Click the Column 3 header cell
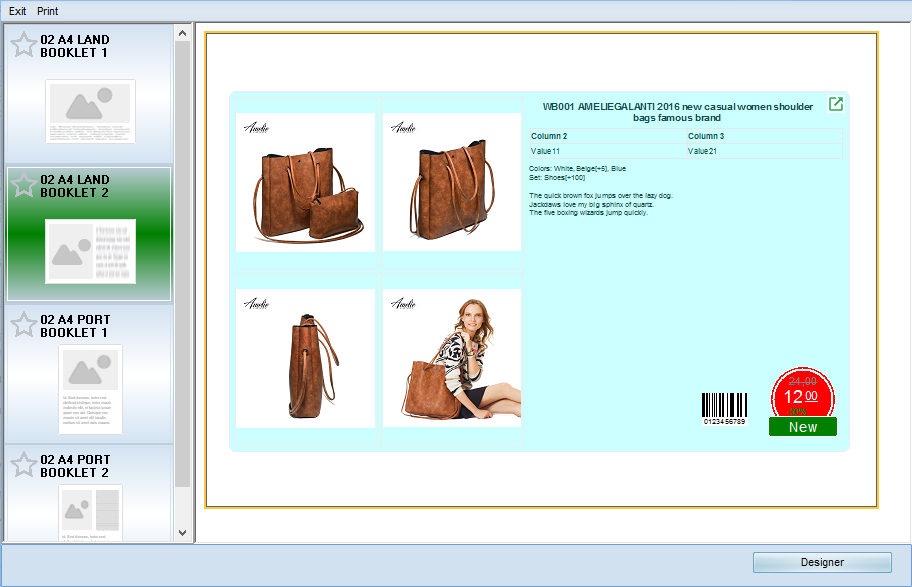This screenshot has width=912, height=587. click(x=764, y=136)
